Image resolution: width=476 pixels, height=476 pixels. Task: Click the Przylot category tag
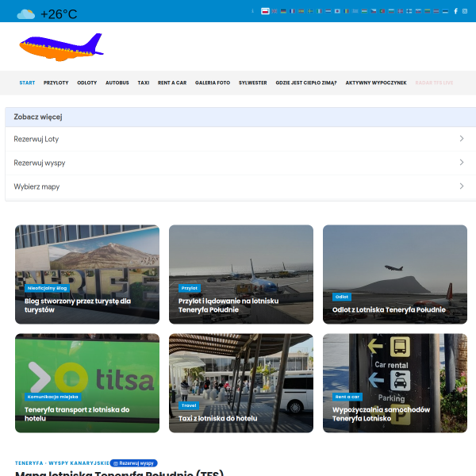pyautogui.click(x=190, y=288)
